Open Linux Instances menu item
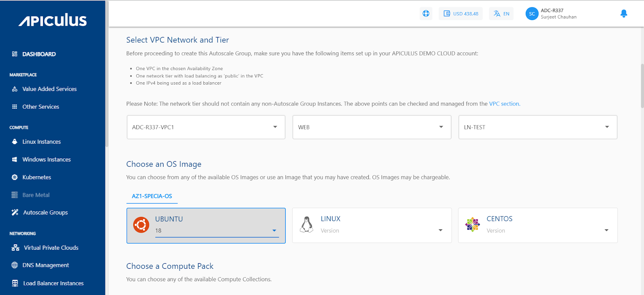The image size is (644, 295). click(41, 142)
